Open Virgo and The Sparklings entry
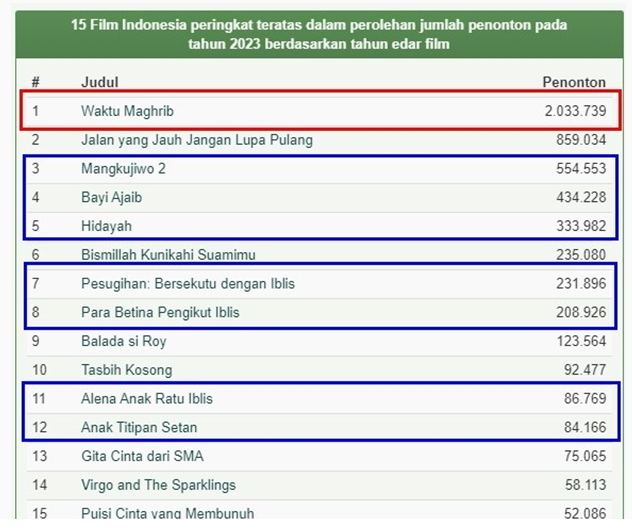Viewport: 632px width, 531px height. click(x=158, y=485)
